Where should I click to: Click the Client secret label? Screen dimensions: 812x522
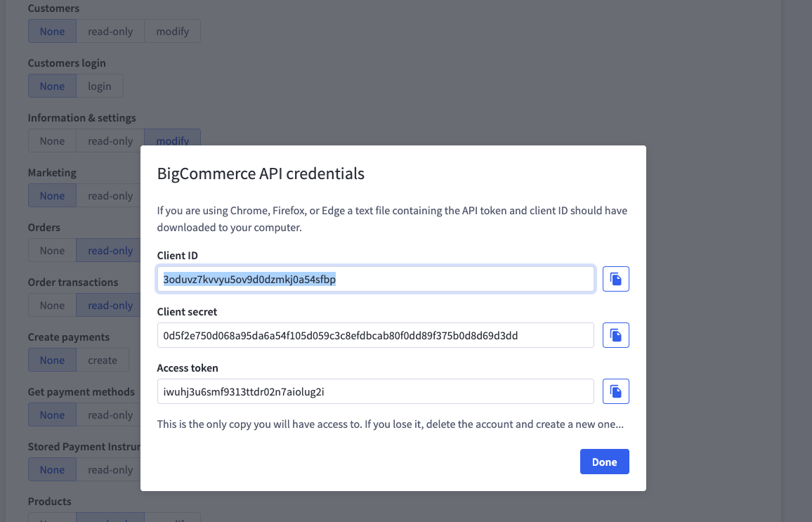(187, 312)
